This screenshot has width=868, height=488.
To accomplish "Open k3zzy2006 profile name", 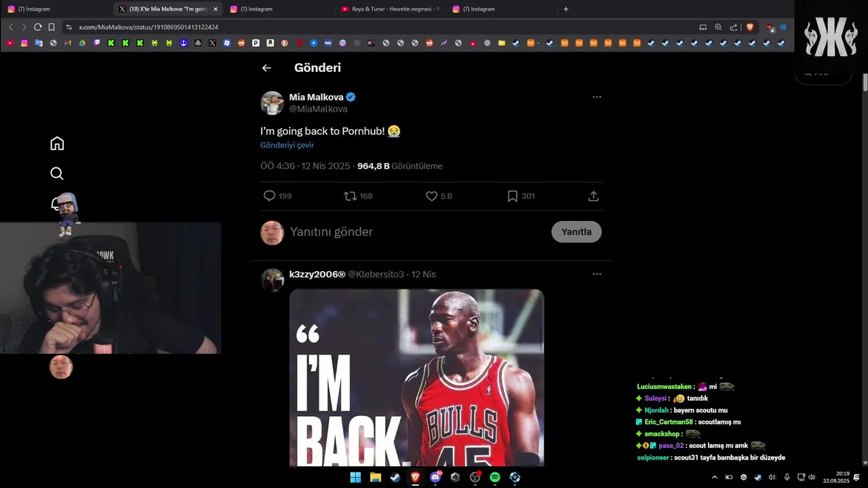I will [x=317, y=274].
